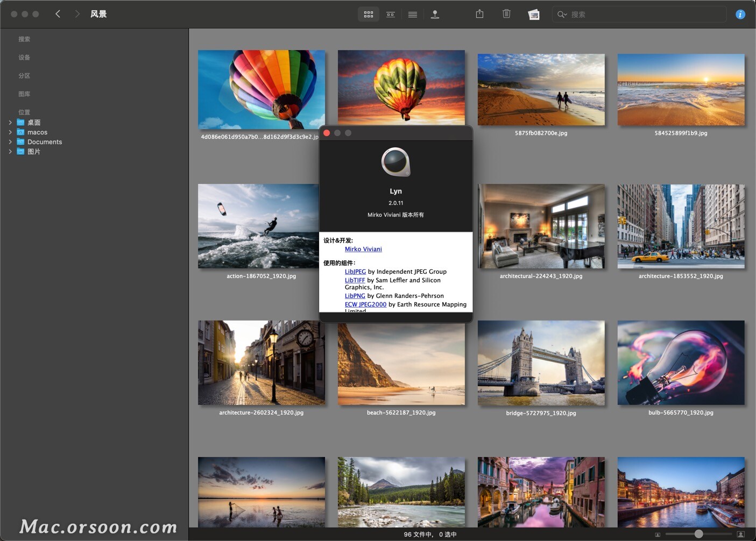
Task: Expand the 图片 folder disclosure arrow
Action: click(x=10, y=152)
